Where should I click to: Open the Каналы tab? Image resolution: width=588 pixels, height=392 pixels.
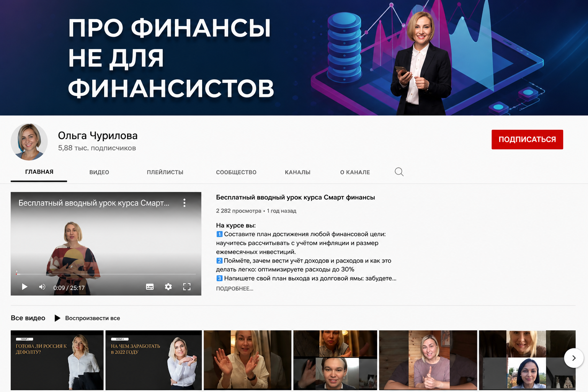pyautogui.click(x=297, y=172)
